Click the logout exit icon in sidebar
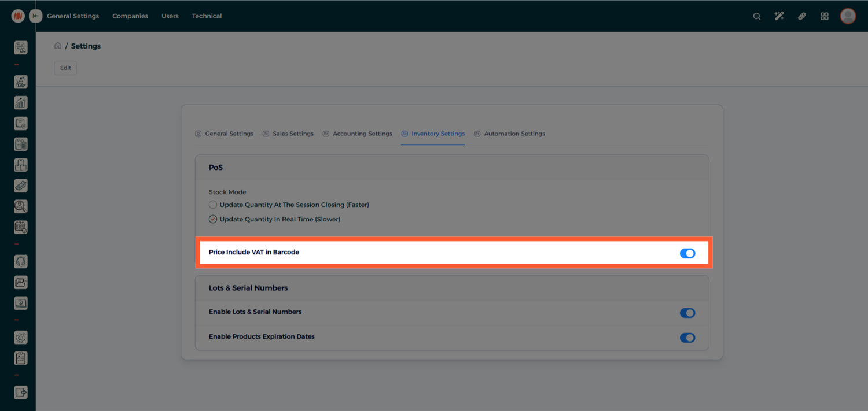The height and width of the screenshot is (411, 868). [21, 393]
